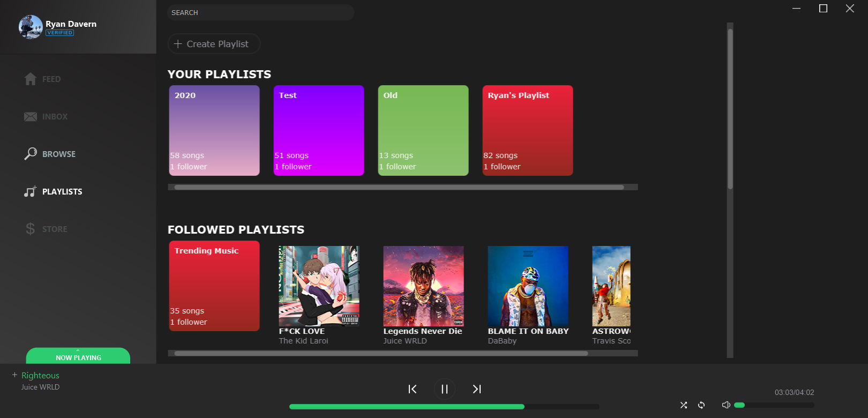Adjust the volume slider
This screenshot has height=418, width=868.
[774, 405]
